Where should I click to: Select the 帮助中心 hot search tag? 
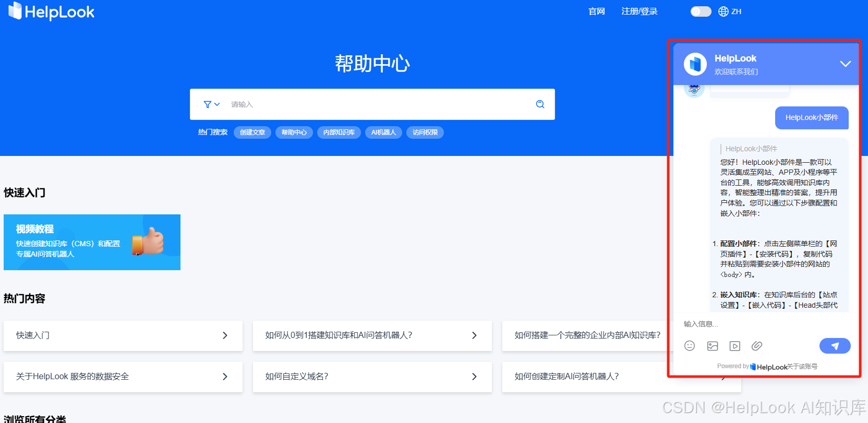pos(294,132)
